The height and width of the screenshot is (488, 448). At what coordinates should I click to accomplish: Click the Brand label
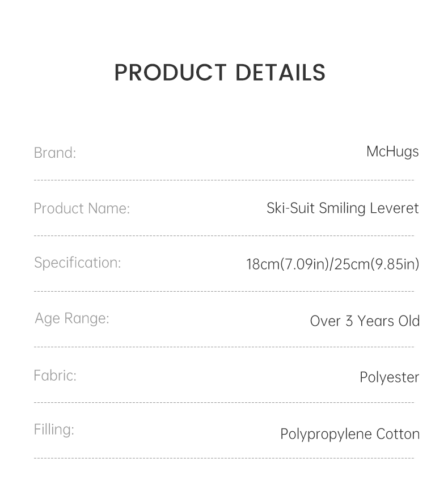54,153
